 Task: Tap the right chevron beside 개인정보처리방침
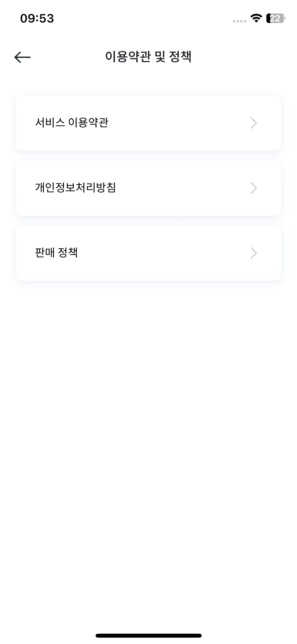(x=254, y=188)
